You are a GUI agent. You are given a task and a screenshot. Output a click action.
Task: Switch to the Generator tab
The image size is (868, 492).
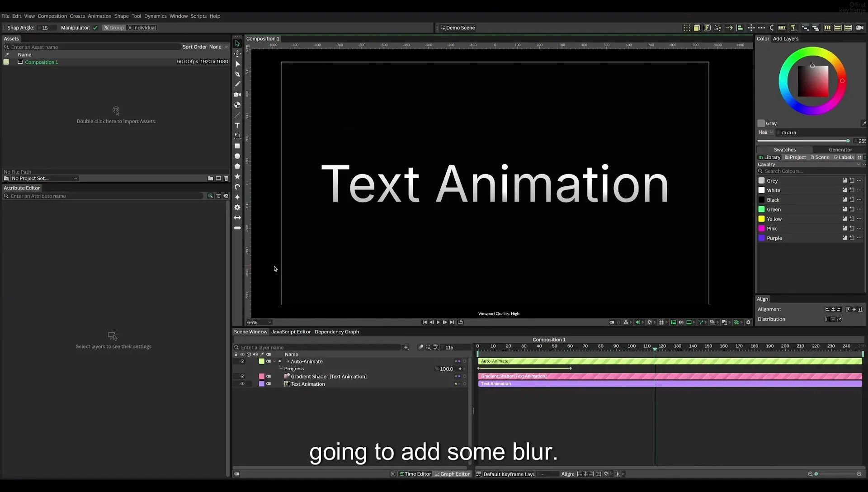840,150
